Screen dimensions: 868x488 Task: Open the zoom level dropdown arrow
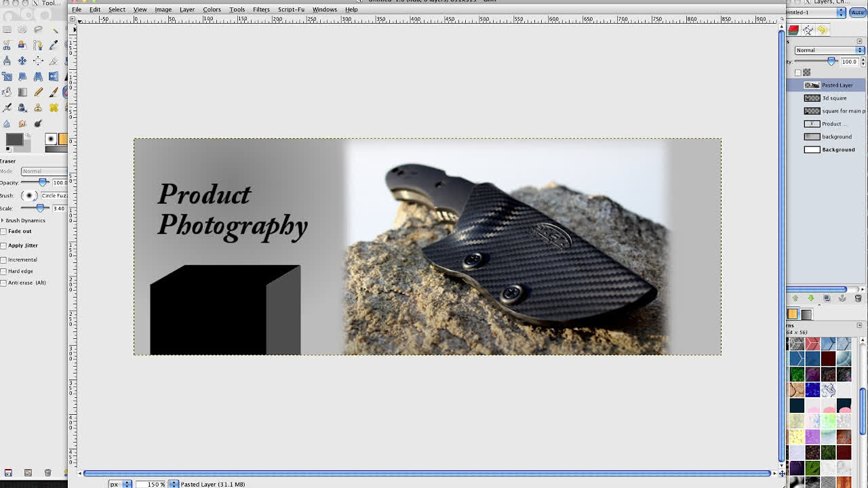(x=174, y=484)
